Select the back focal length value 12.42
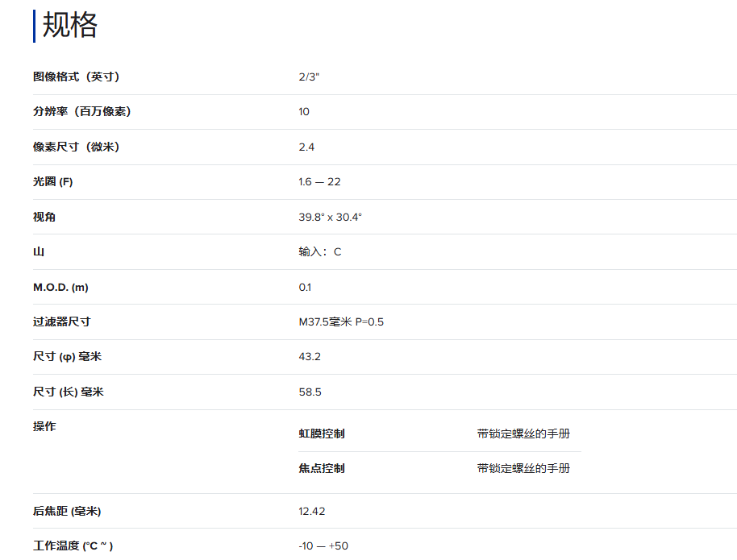 point(311,511)
